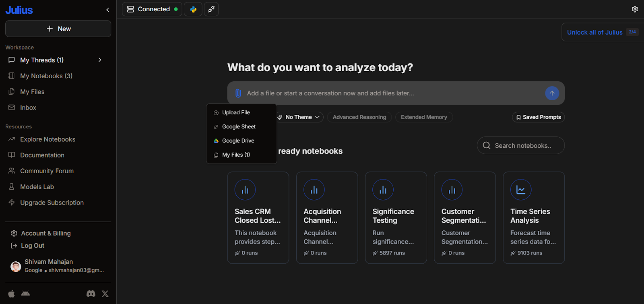Open the Inbox
The width and height of the screenshot is (644, 304).
point(28,108)
